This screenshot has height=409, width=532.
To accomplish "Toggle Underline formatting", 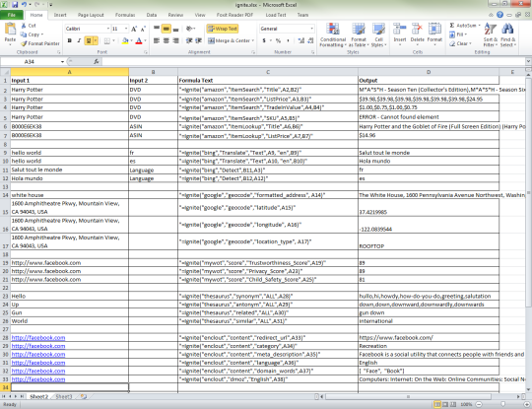I will click(89, 40).
